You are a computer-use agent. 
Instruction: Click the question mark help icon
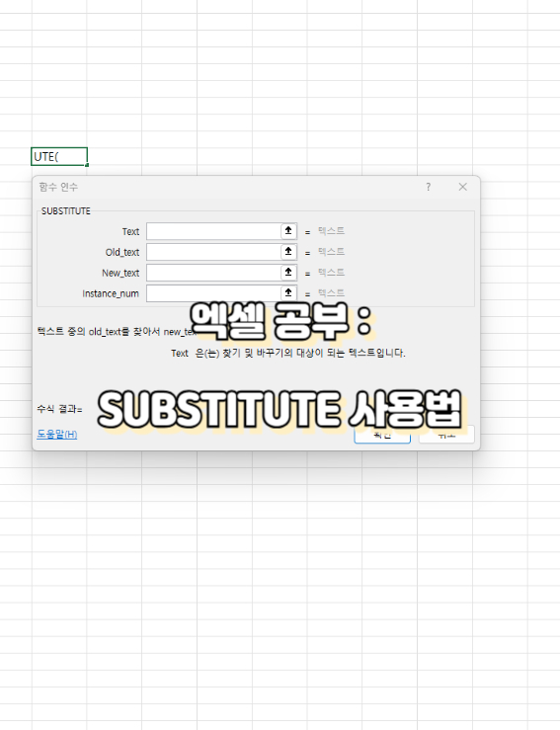pos(429,187)
